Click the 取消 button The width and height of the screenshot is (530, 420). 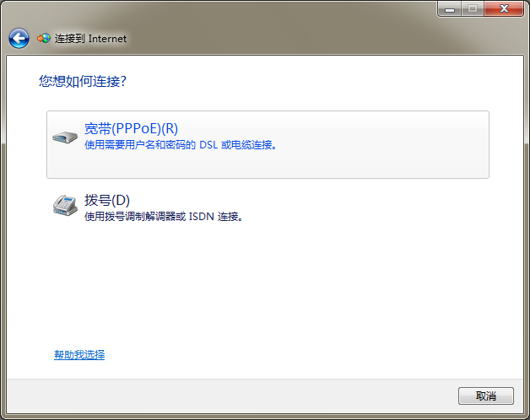tap(486, 396)
